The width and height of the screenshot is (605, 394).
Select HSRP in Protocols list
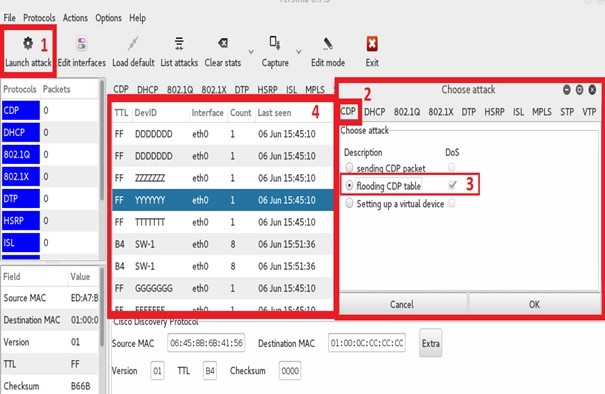pyautogui.click(x=21, y=220)
